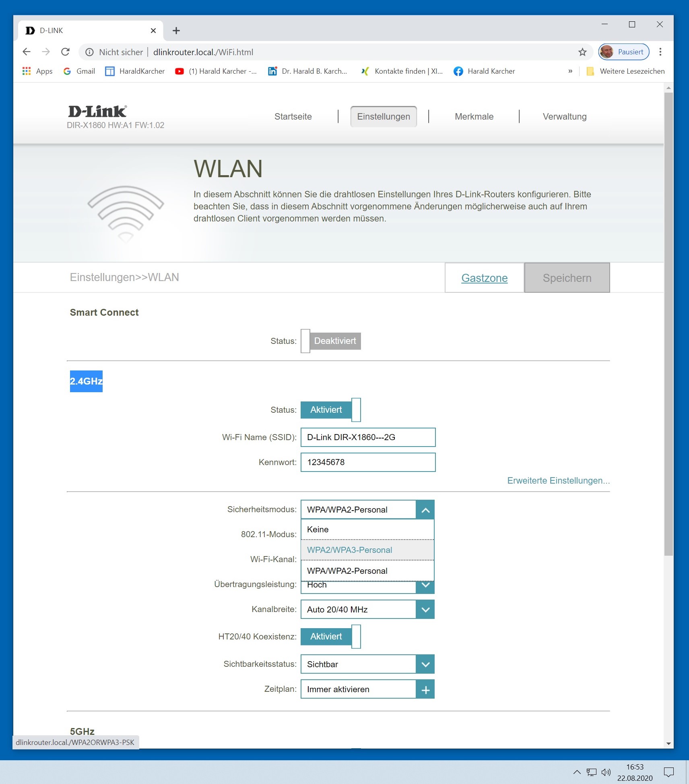Screen dimensions: 689x784
Task: Collapse the Sicherheitsmodus dropdown
Action: pyautogui.click(x=425, y=510)
